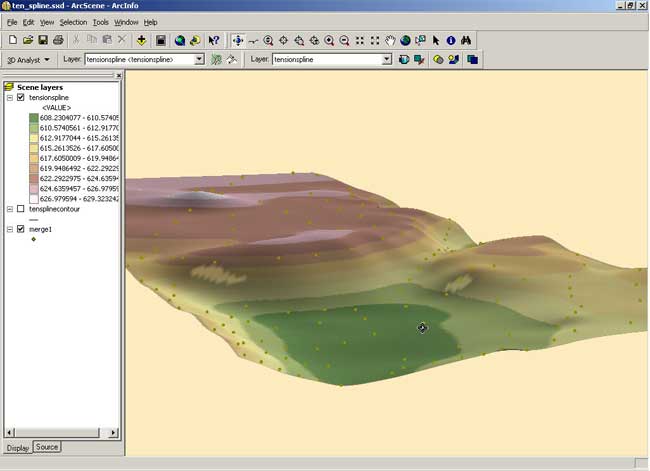Viewport: 650px width, 471px height.
Task: Click the Narrow Field of View icon
Action: coord(360,40)
